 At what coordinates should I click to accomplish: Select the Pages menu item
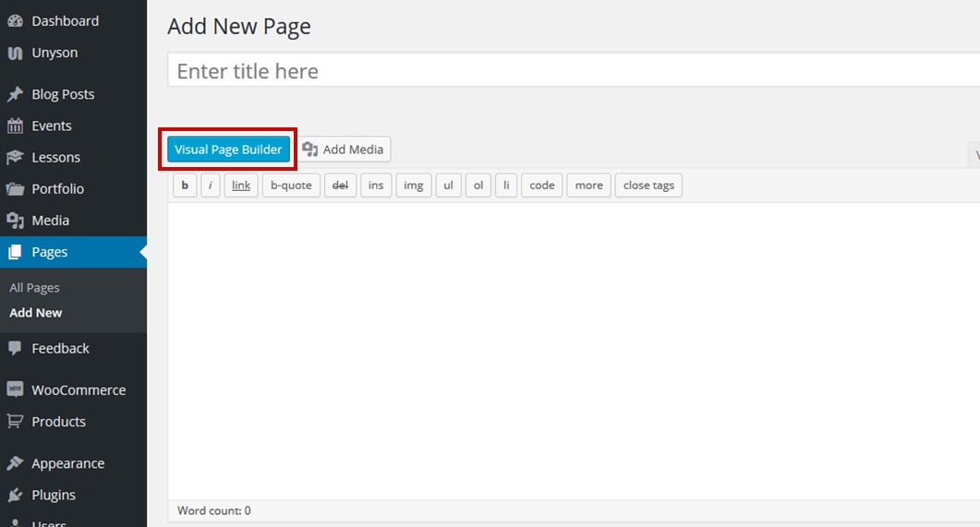(x=73, y=252)
